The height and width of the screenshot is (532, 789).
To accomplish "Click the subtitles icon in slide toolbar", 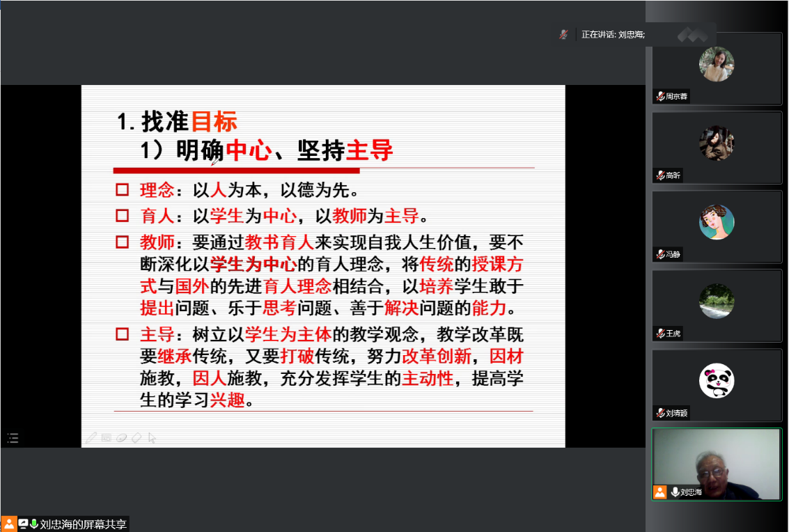I will [x=107, y=437].
